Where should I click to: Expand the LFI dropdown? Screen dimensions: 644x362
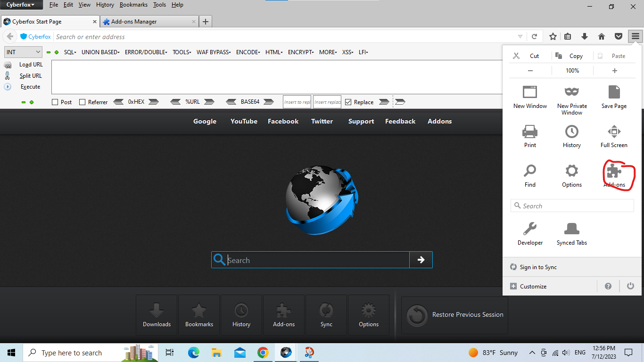[x=363, y=52]
